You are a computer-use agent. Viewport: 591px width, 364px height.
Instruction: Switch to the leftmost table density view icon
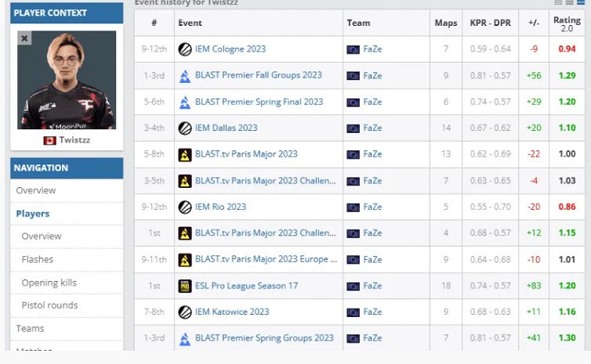point(557,3)
